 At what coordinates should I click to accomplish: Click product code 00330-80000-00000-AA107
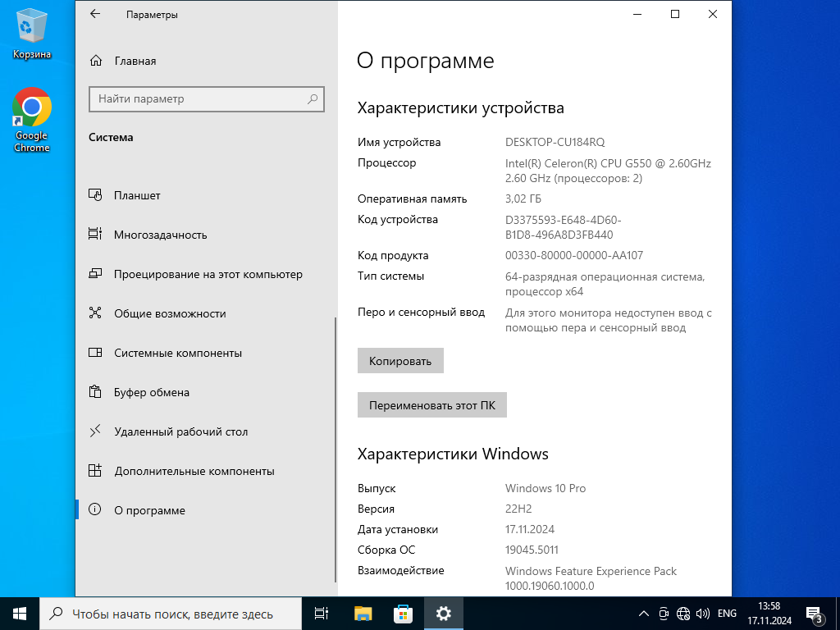coord(573,256)
